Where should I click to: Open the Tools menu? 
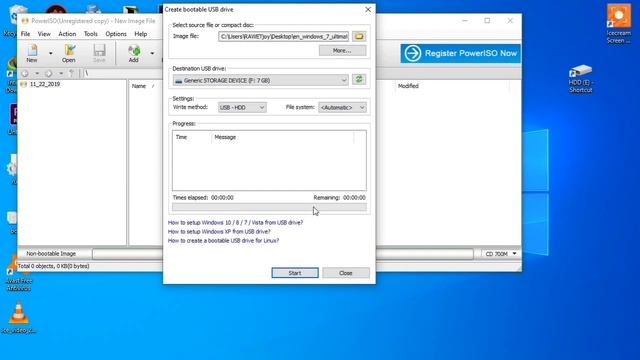pos(91,34)
